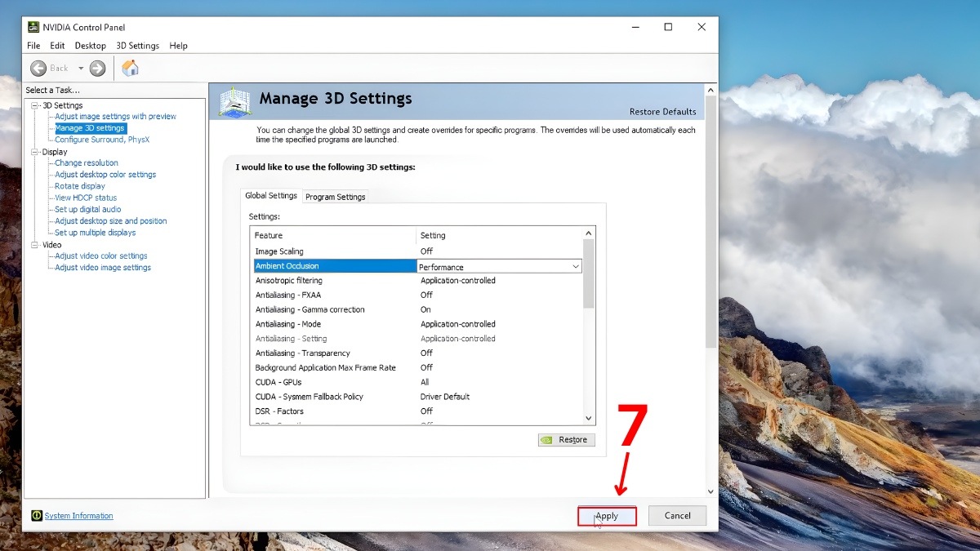Select CUDA - Sysmem Fallback Policy row
The height and width of the screenshot is (551, 980).
point(416,397)
